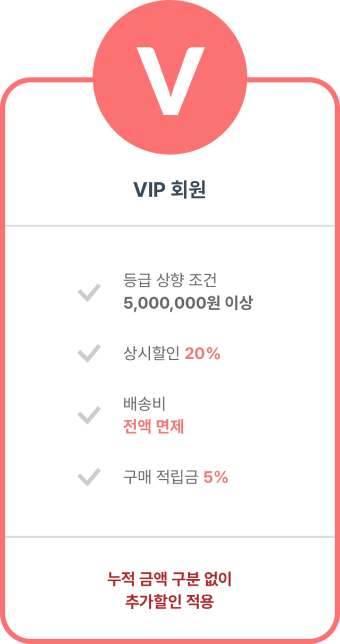
Task: Select the word VIP in the title
Action: 149,190
